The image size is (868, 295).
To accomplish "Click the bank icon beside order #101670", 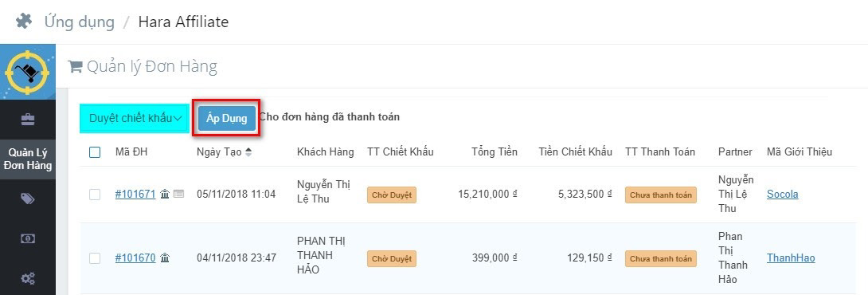I will point(164,258).
